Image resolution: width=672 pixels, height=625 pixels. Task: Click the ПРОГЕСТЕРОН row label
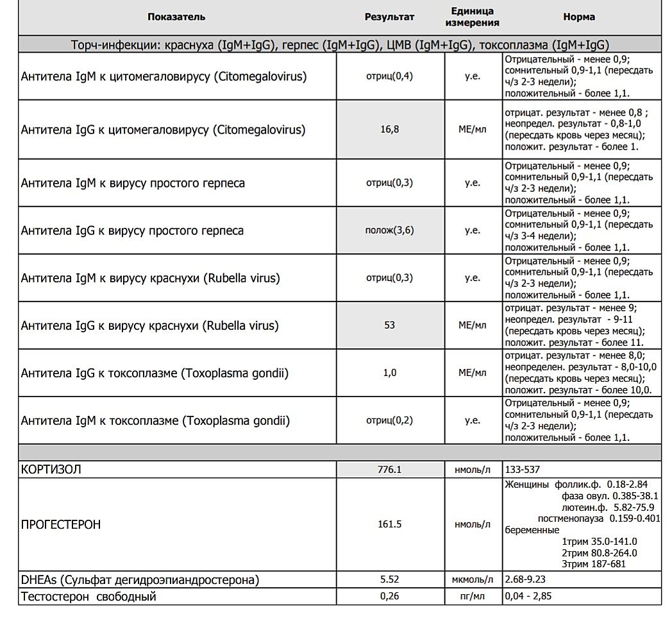click(61, 524)
